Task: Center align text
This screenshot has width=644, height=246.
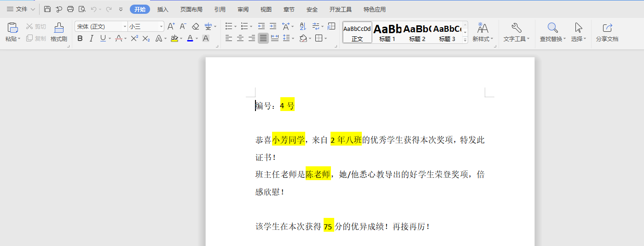Action: tap(240, 39)
